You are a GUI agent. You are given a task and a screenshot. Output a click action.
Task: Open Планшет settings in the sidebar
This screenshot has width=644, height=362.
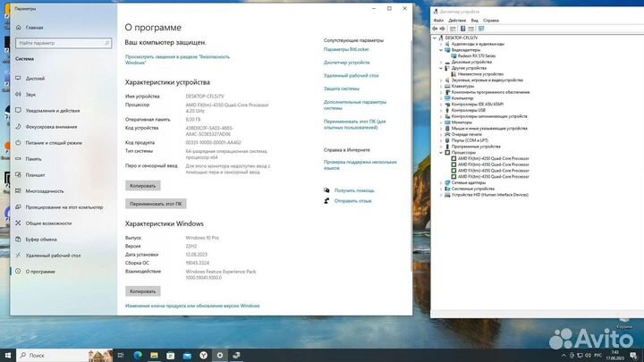35,175
